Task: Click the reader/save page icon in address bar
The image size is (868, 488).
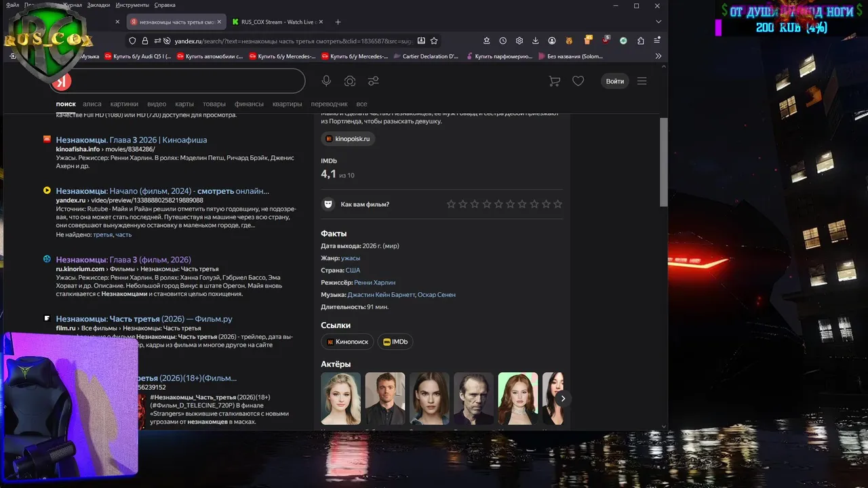Action: click(421, 41)
